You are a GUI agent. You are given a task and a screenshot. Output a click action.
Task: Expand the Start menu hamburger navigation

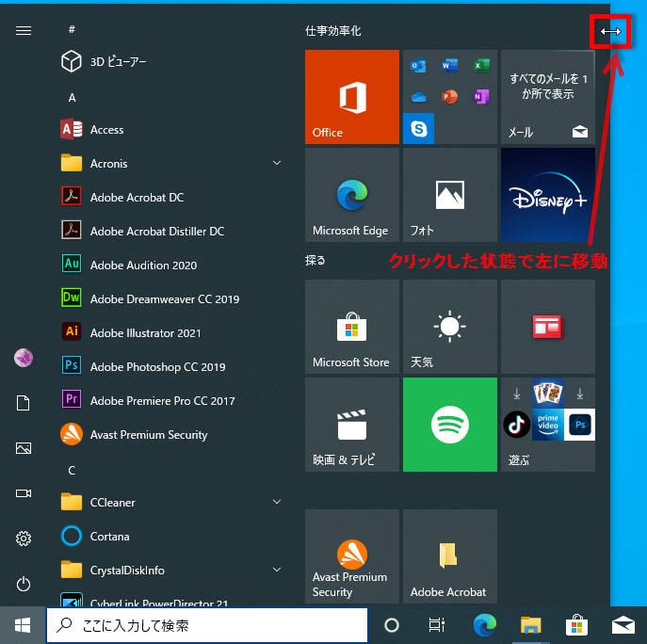click(24, 30)
